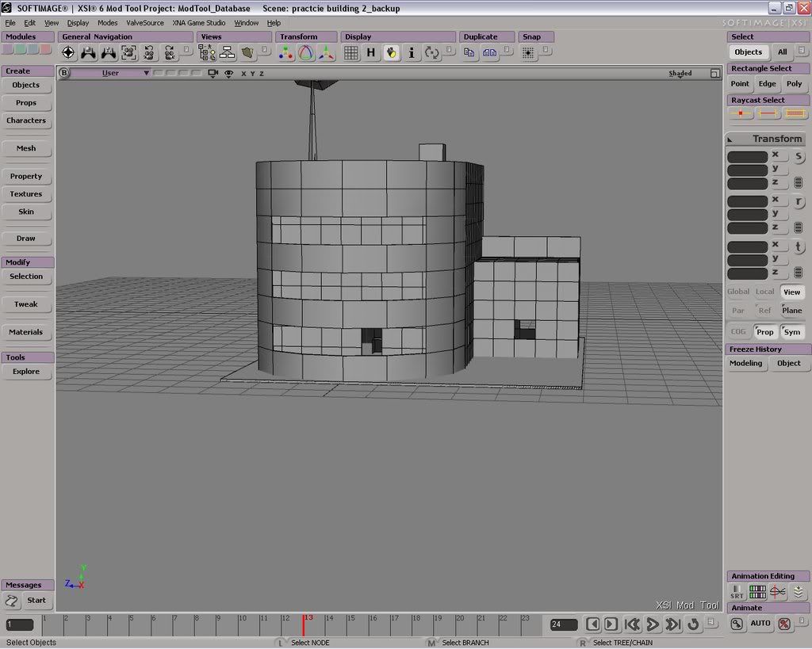Toggle the headlight bulb icon in Display
This screenshot has height=649, width=812.
coord(391,53)
